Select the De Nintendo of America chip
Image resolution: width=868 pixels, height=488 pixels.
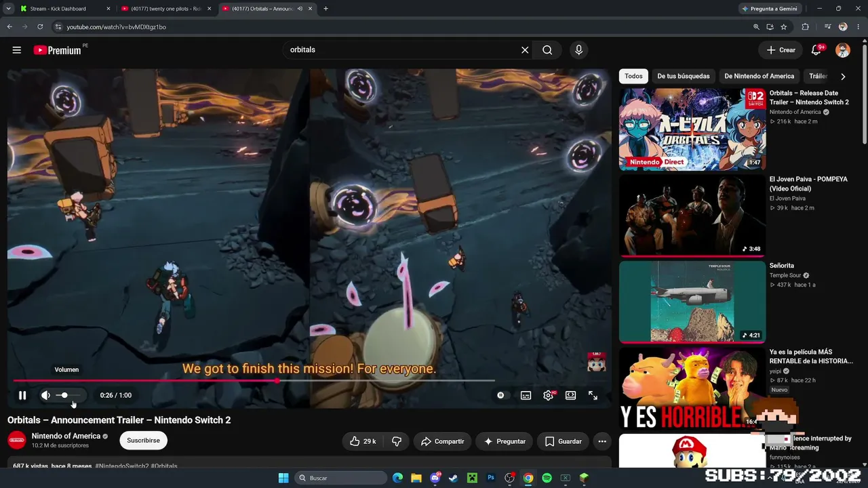click(759, 77)
